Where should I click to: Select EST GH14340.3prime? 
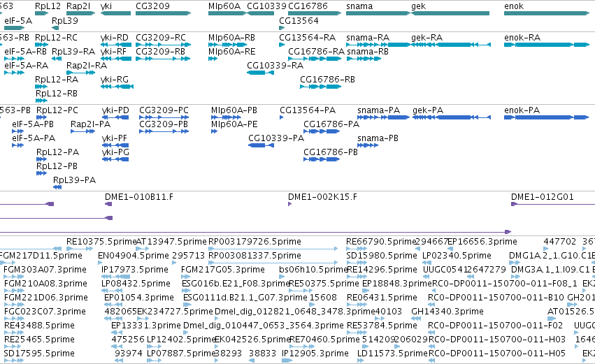416,319
